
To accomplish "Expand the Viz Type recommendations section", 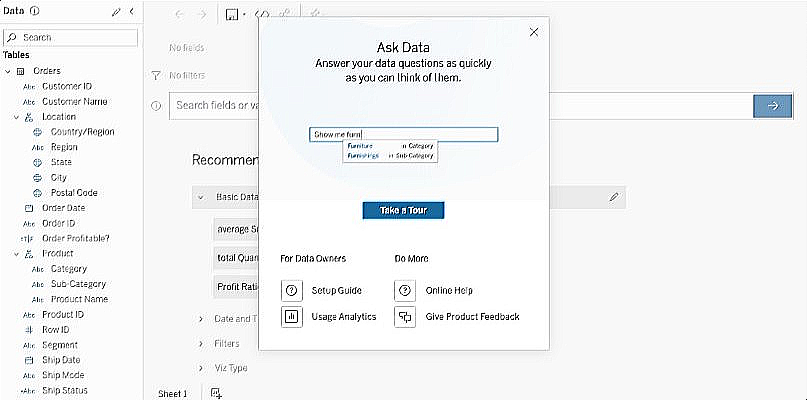I will point(201,368).
